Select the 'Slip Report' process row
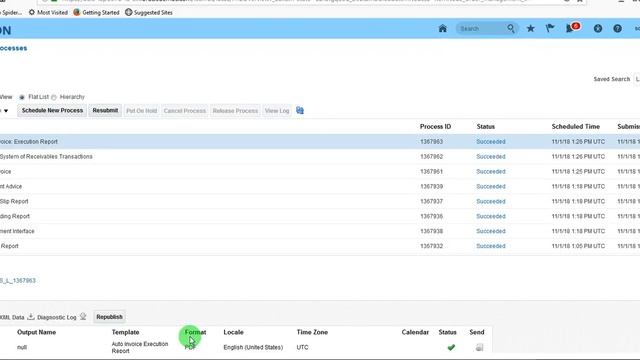 pos(320,201)
